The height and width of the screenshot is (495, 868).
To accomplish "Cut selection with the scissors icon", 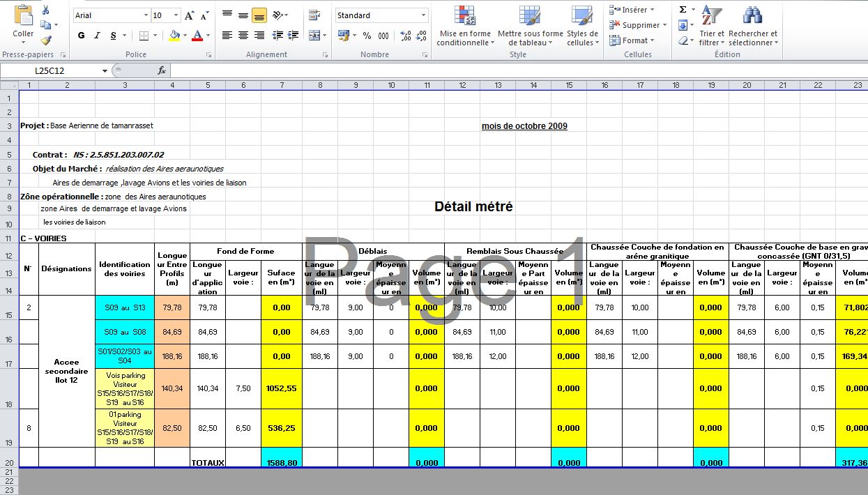I will pos(45,10).
